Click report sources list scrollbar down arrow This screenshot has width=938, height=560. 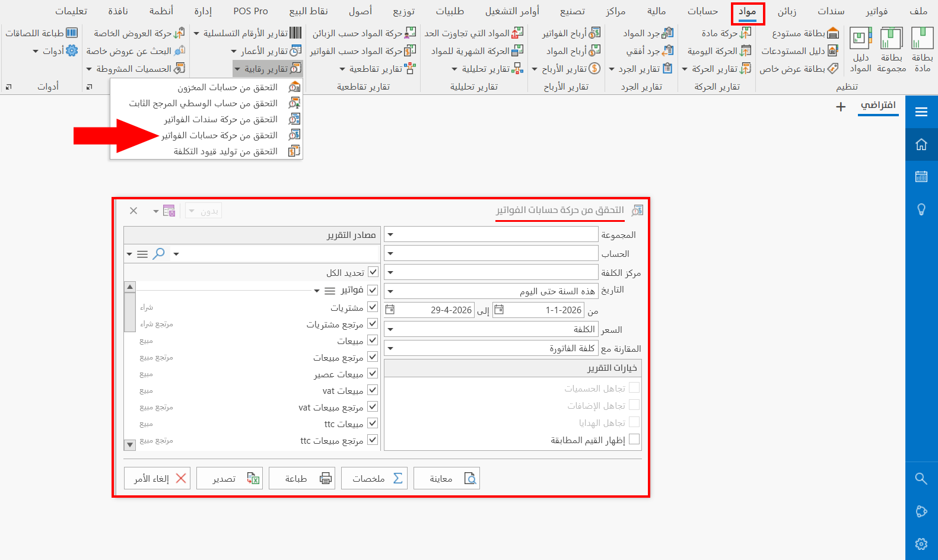(130, 444)
